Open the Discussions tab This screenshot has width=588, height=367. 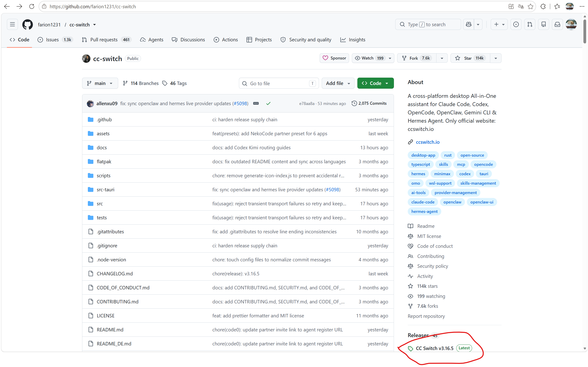coord(188,40)
